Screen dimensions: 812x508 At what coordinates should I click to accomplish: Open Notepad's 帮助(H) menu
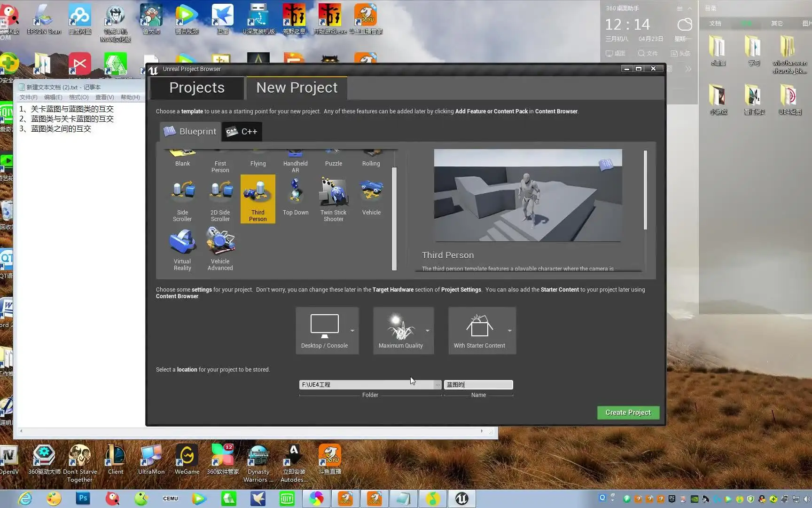(130, 97)
